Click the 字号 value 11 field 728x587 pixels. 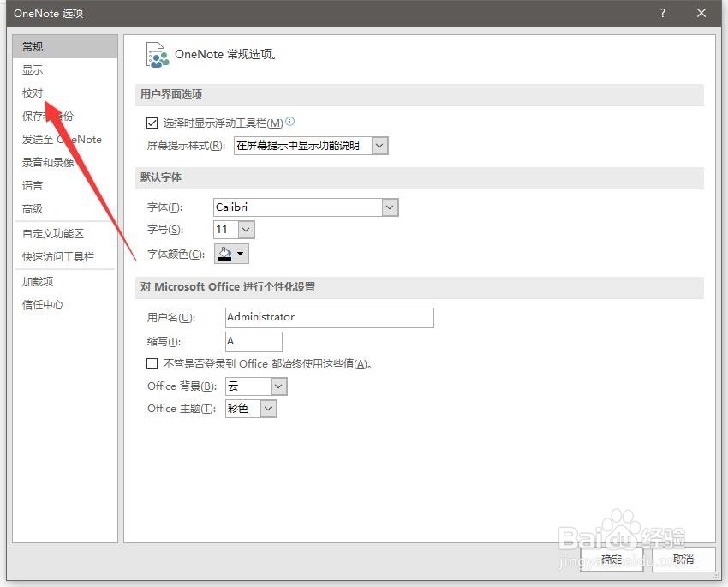point(226,230)
